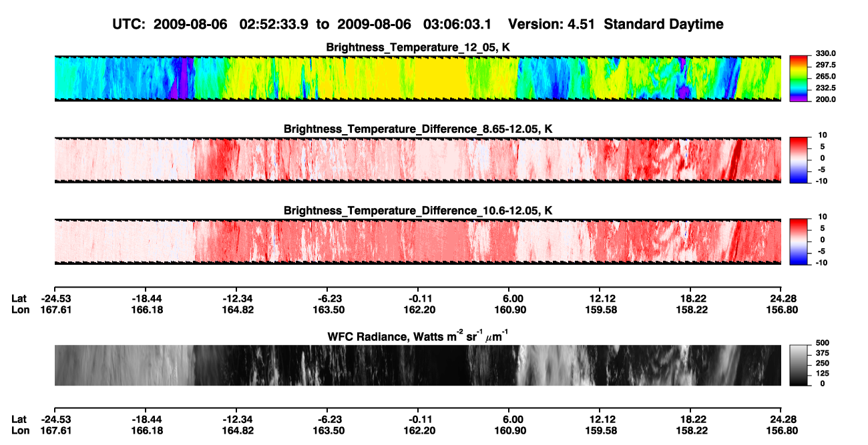Click the '297.5' colorbar tick label
The width and height of the screenshot is (868, 445).
click(x=825, y=65)
